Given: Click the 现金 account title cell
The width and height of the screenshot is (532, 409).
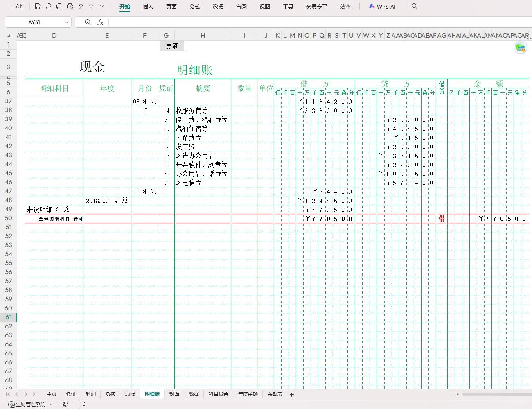Looking at the screenshot, I should pos(92,67).
